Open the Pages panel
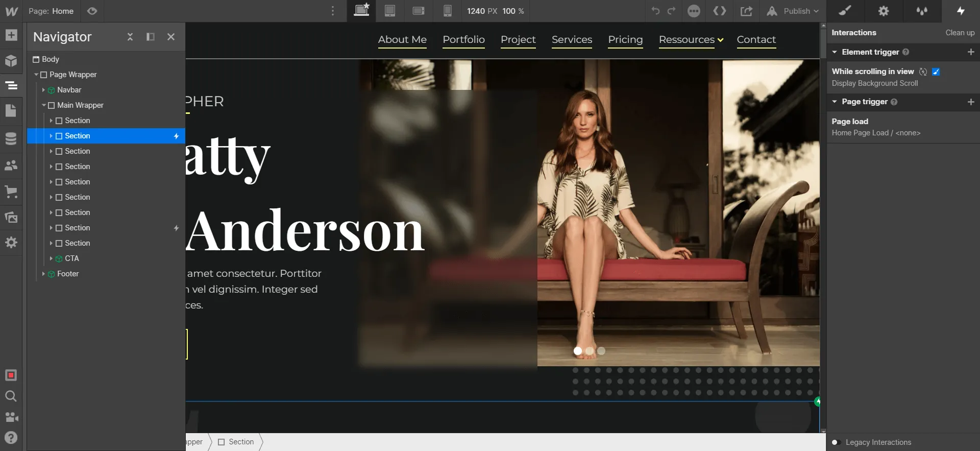 [x=11, y=110]
